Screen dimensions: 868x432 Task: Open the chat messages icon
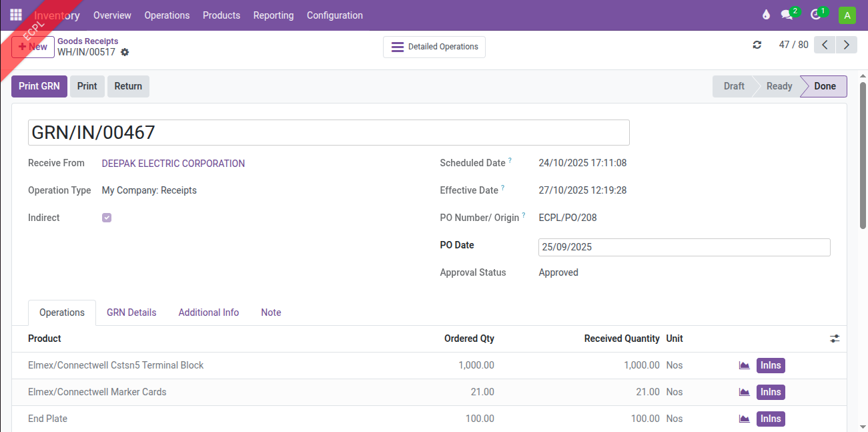(x=787, y=15)
